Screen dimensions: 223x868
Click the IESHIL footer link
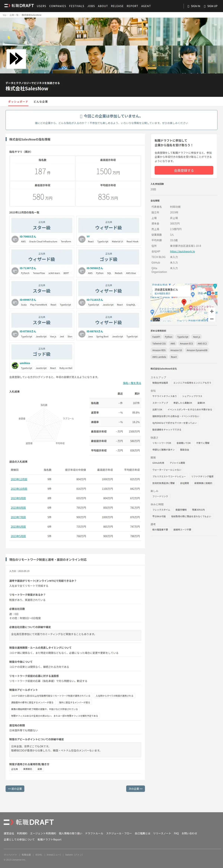pos(39,854)
